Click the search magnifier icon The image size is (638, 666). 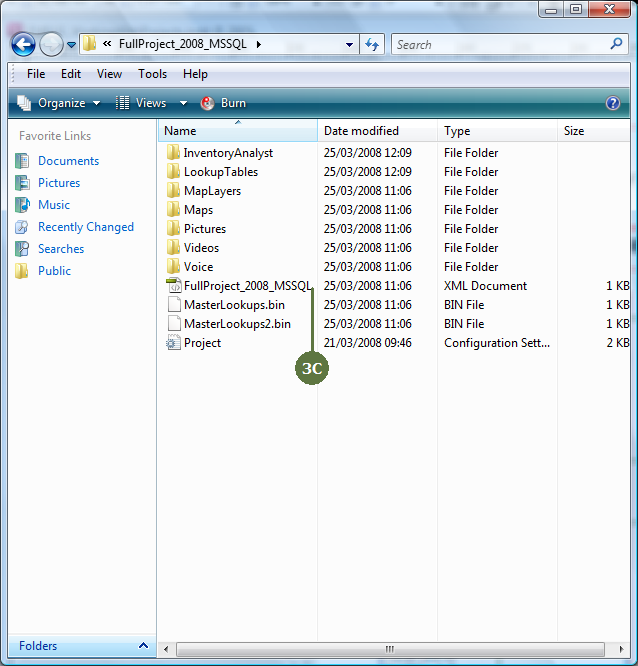[616, 45]
